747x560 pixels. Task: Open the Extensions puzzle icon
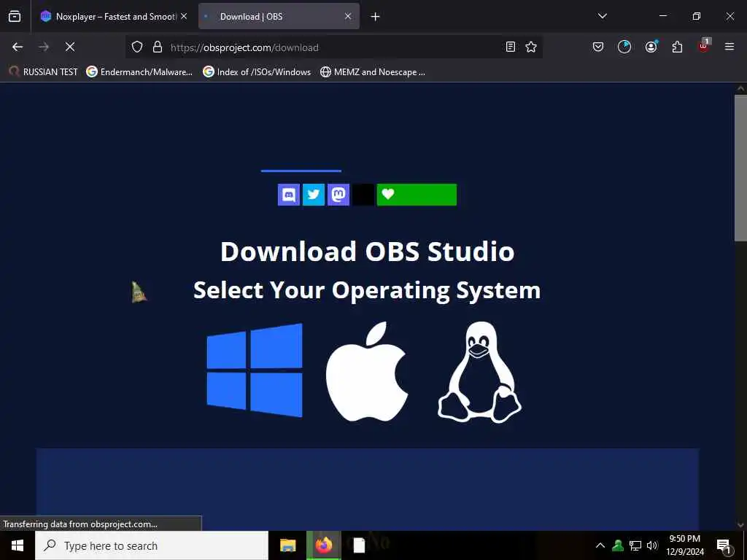(x=677, y=47)
